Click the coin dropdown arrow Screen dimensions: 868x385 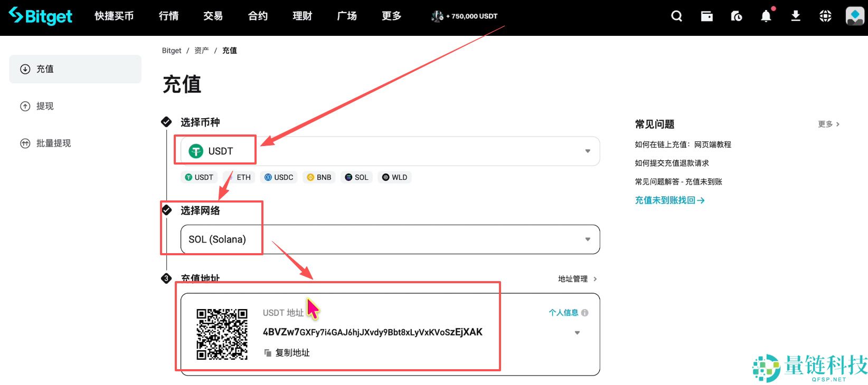pyautogui.click(x=588, y=151)
